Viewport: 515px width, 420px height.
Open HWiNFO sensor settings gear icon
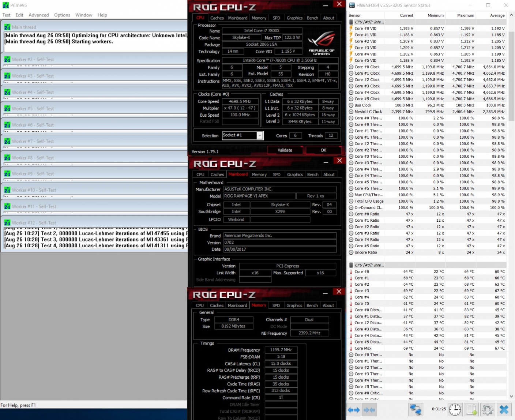pos(487,409)
